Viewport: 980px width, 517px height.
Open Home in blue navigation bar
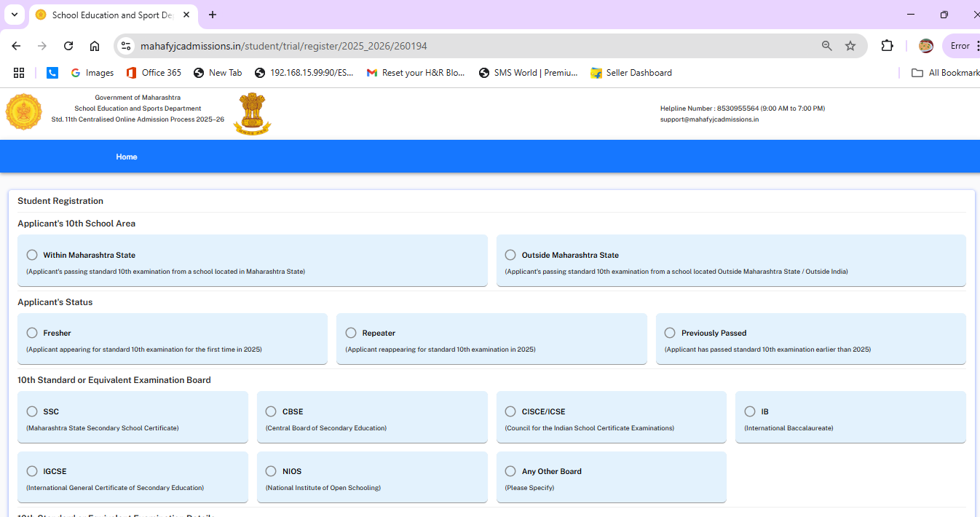(x=127, y=157)
